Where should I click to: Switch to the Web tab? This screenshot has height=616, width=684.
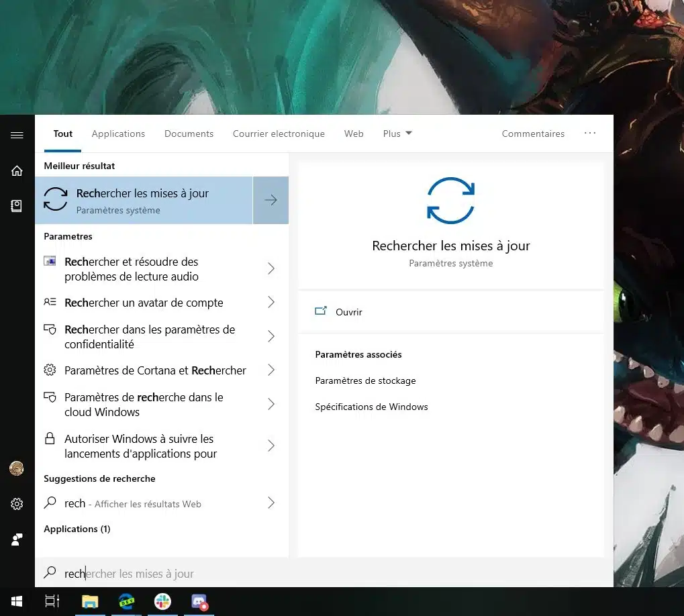click(354, 134)
